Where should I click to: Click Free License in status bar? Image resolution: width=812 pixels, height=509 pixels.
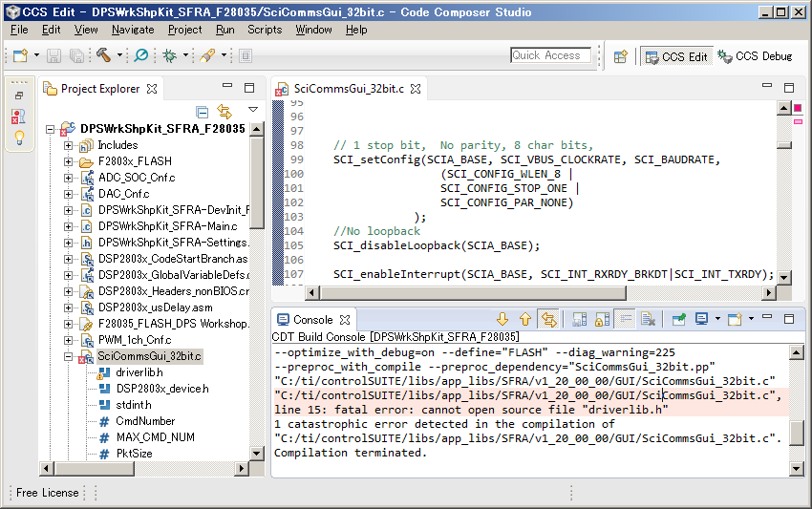48,493
